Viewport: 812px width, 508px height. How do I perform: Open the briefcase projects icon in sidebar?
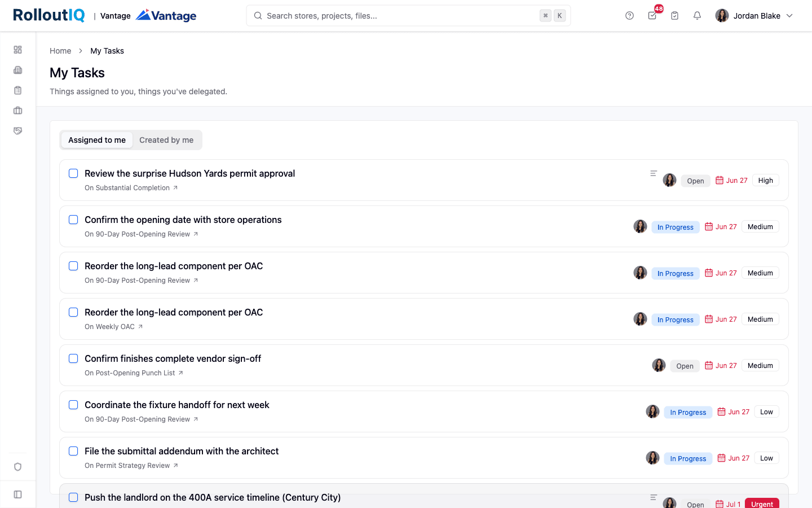tap(18, 111)
